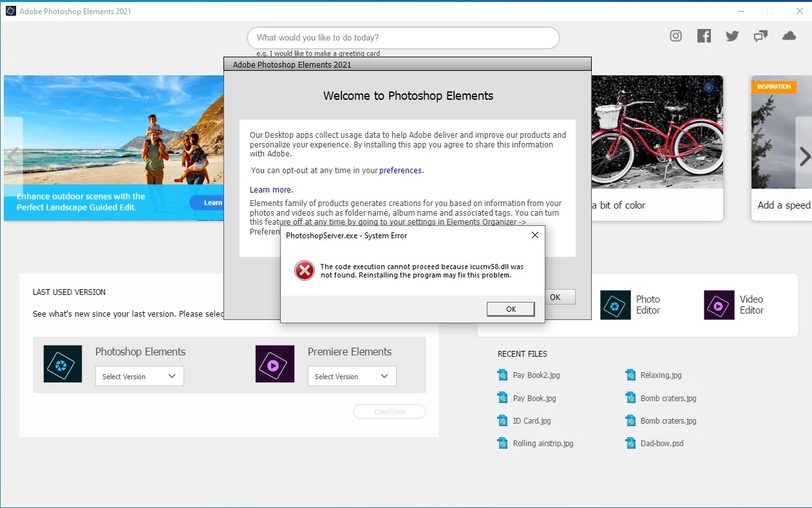This screenshot has height=508, width=812.
Task: Open file icon beside Dad-bow.psd
Action: [x=630, y=443]
